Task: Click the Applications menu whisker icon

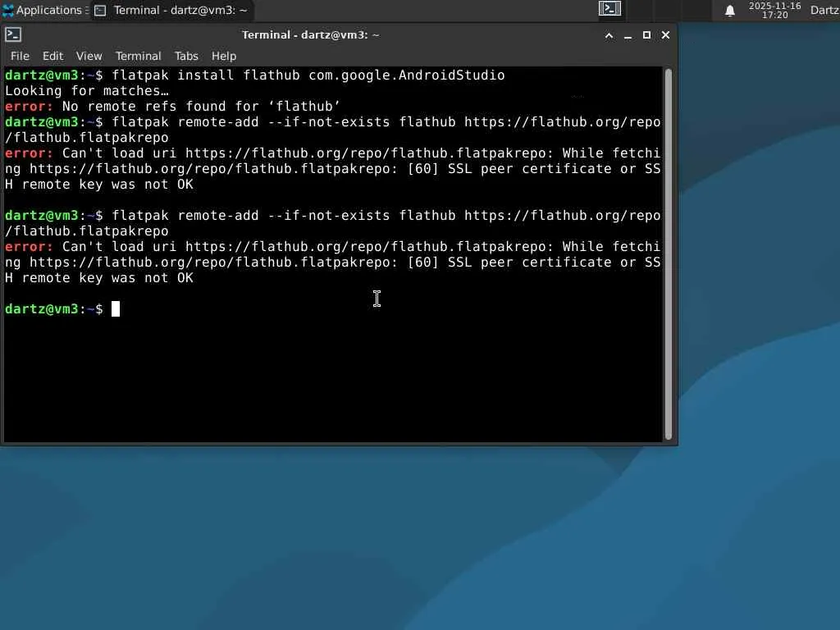Action: click(8, 10)
